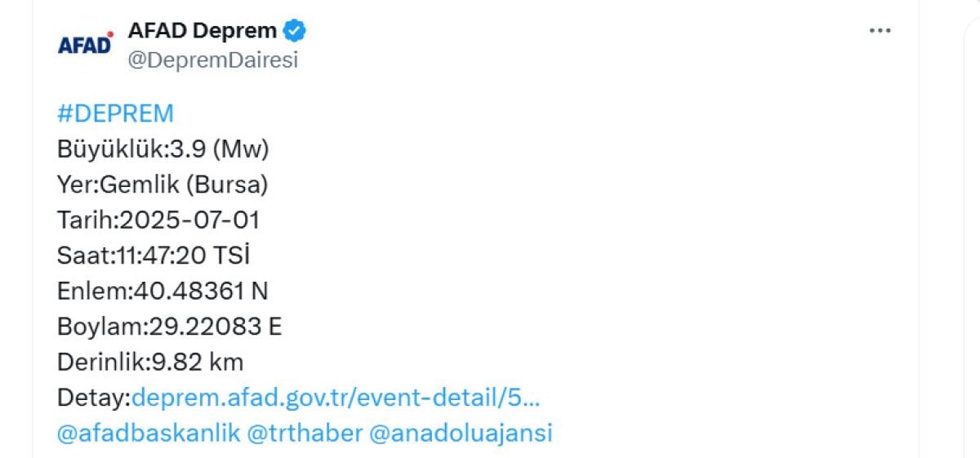Click the word AFAD in avatar
The image size is (980, 458).
tap(83, 47)
